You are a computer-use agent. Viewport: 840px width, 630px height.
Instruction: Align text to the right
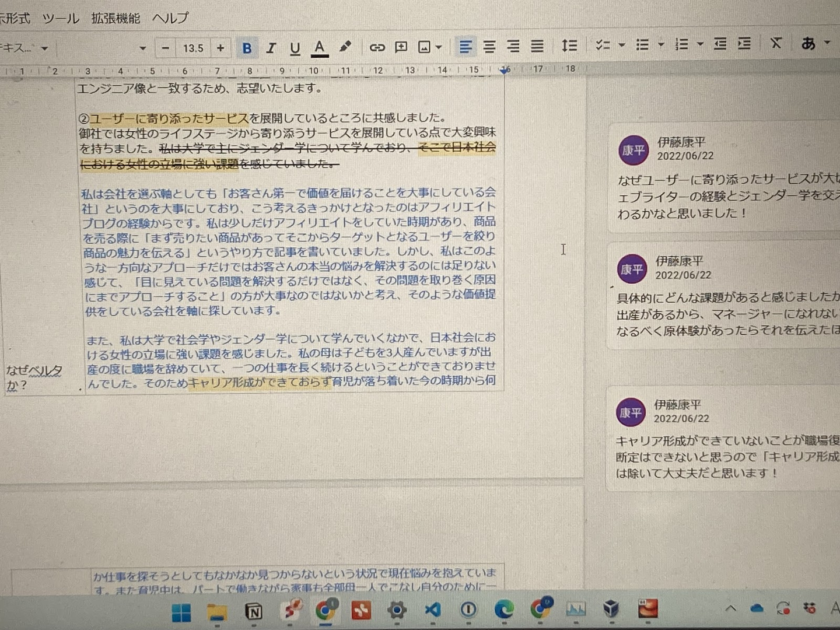click(x=513, y=46)
